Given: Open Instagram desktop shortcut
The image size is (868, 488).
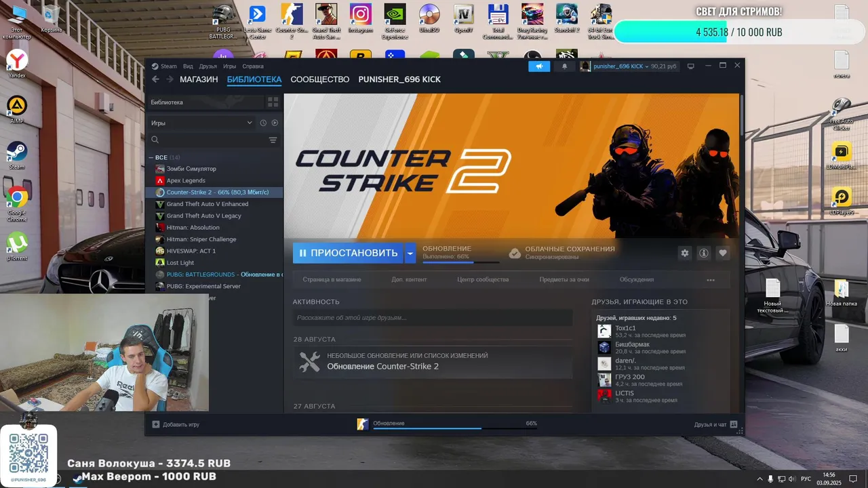Looking at the screenshot, I should click(360, 19).
